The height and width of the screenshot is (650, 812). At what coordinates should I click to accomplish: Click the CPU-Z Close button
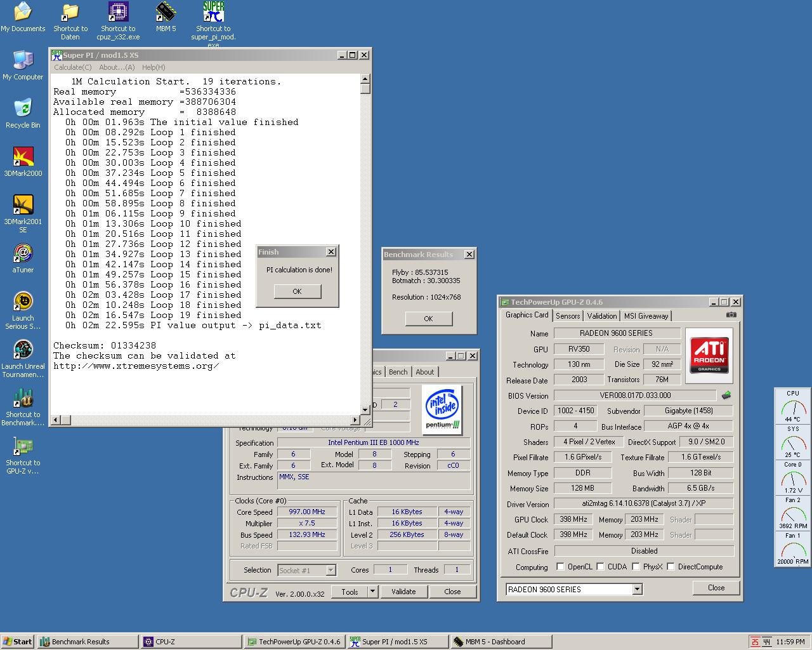pyautogui.click(x=452, y=592)
